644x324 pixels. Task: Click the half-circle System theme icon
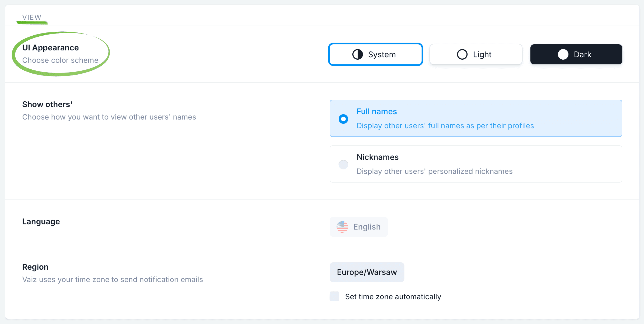[357, 54]
